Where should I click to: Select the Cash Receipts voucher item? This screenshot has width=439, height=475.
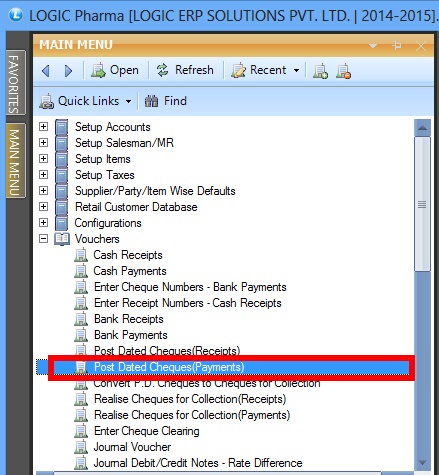[x=128, y=255]
